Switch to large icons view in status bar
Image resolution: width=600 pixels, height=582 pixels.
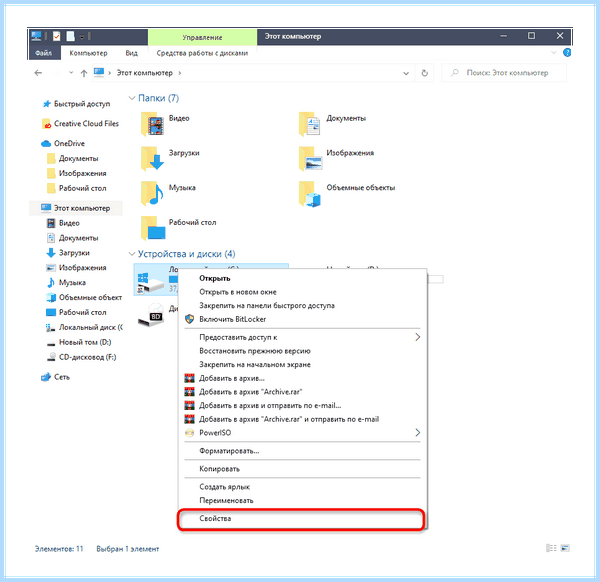tap(565, 548)
